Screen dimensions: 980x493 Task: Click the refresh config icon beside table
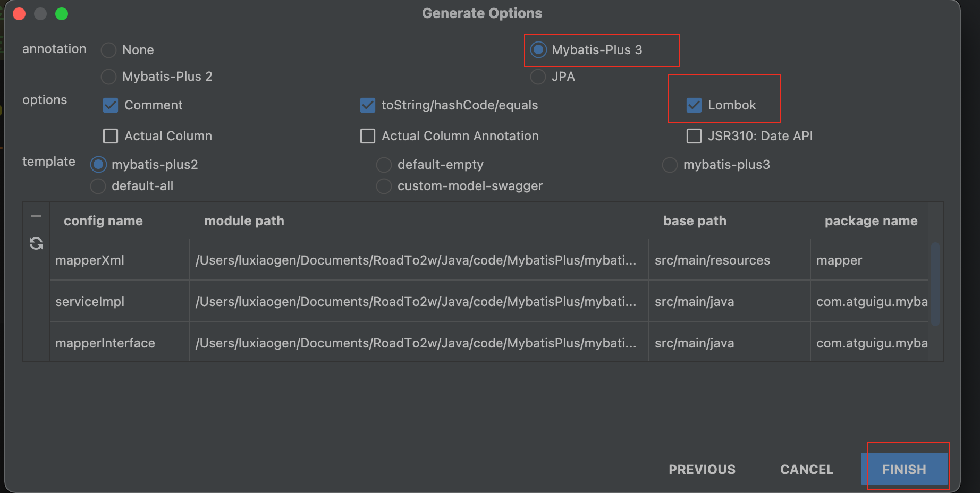[x=36, y=243]
